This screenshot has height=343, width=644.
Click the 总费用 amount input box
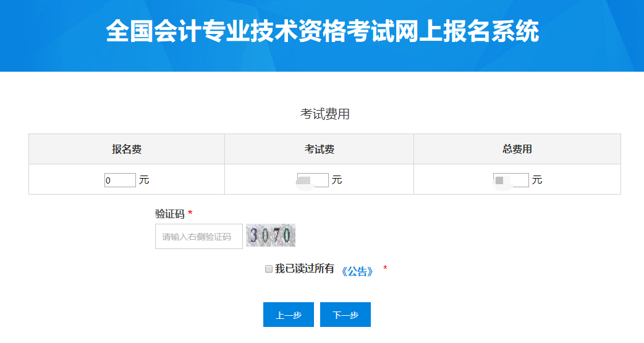511,180
